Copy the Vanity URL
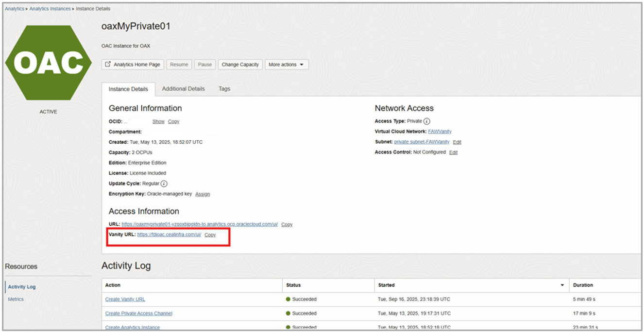The width and height of the screenshot is (644, 332). point(210,235)
